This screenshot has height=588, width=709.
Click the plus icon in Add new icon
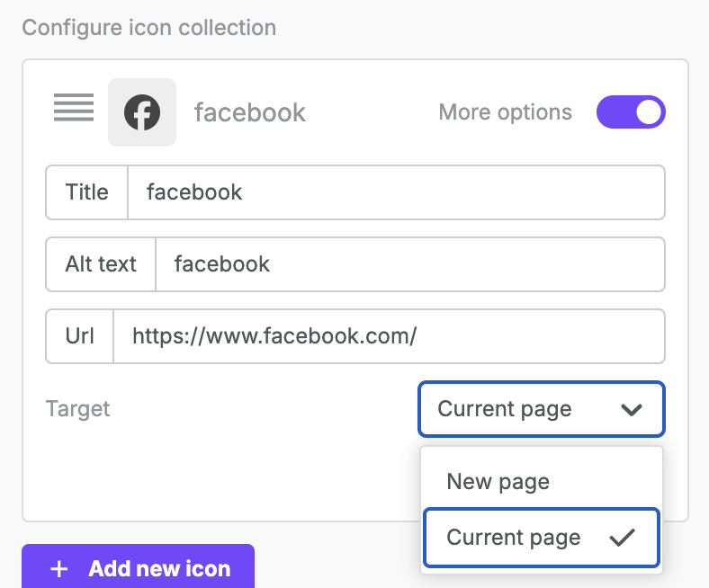coord(59,568)
